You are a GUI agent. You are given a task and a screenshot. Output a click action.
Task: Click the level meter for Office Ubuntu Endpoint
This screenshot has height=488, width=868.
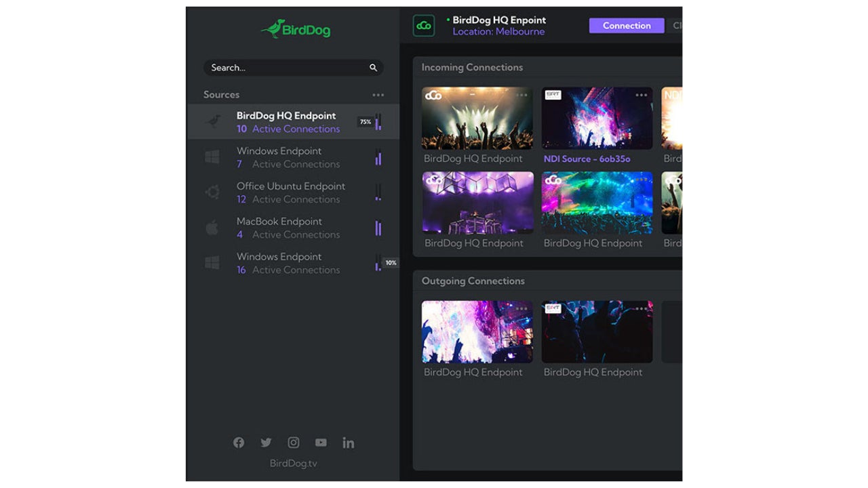coord(378,192)
